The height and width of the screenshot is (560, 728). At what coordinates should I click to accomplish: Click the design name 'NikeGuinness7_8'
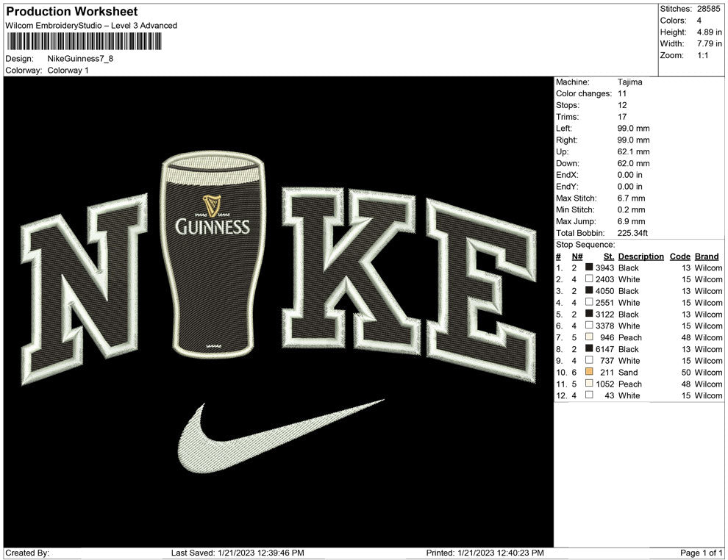(x=80, y=59)
